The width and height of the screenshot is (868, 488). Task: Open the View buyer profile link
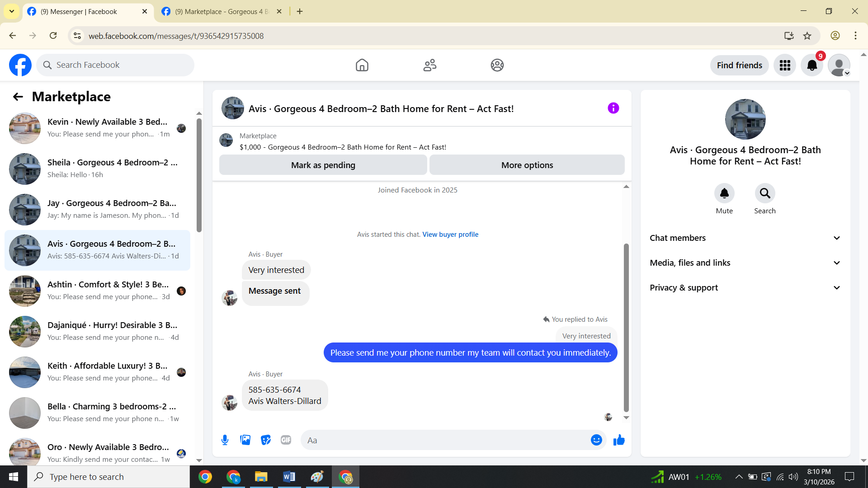tap(450, 235)
